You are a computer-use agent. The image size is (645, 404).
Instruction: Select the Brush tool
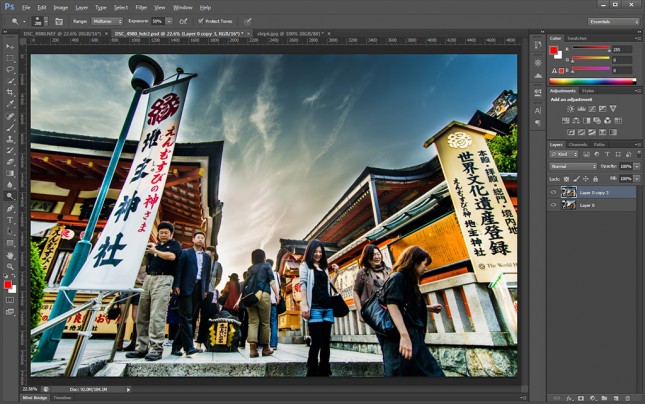[10, 128]
